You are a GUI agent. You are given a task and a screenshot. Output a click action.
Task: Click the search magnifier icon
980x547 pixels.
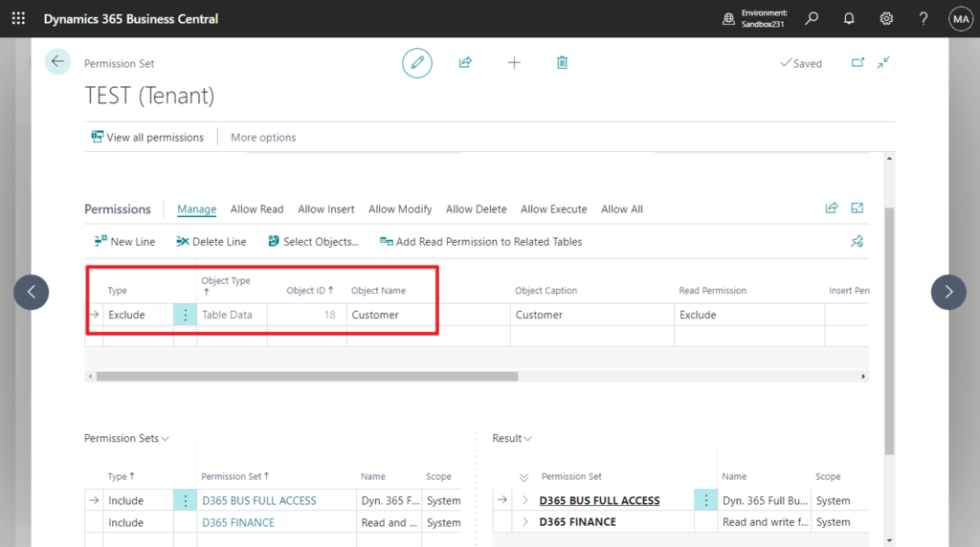click(x=812, y=19)
